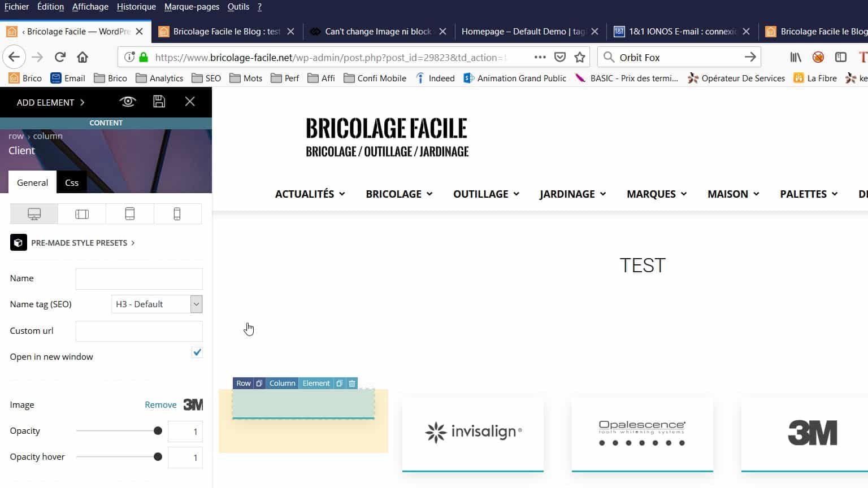Open Marque-pages menu
Viewport: 868px width, 488px height.
(x=192, y=7)
